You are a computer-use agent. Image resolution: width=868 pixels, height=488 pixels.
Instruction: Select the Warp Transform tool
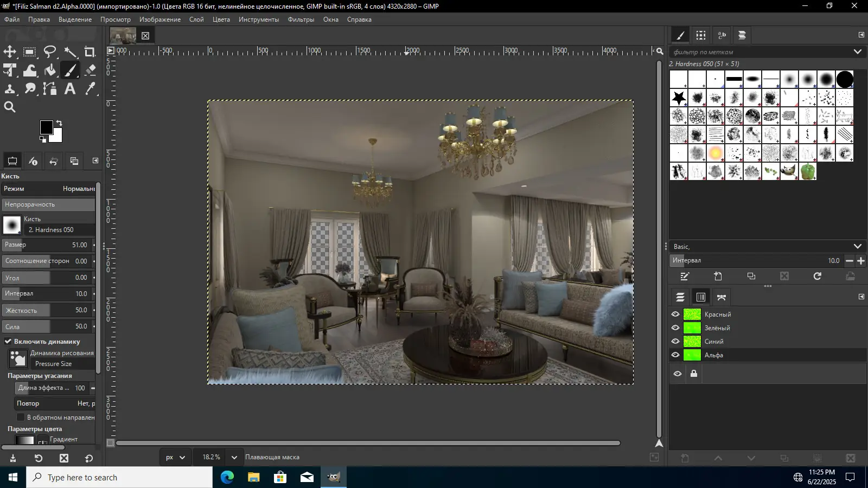tap(30, 70)
